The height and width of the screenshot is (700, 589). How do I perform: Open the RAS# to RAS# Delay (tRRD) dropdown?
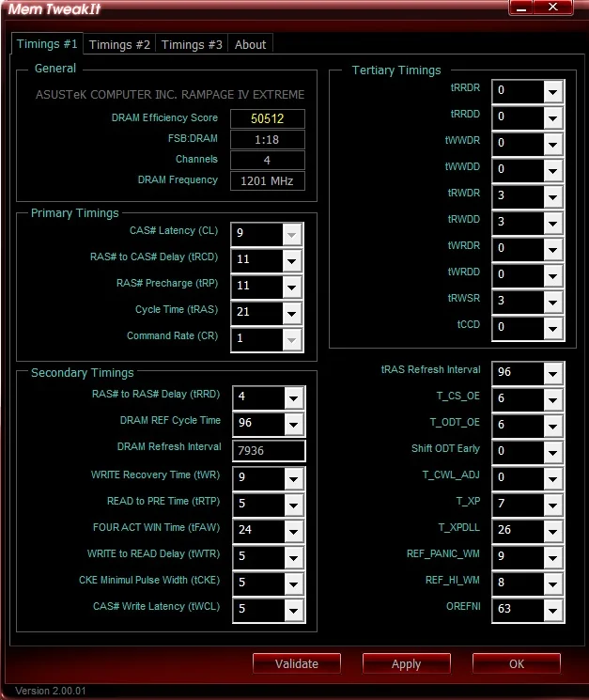(x=294, y=397)
